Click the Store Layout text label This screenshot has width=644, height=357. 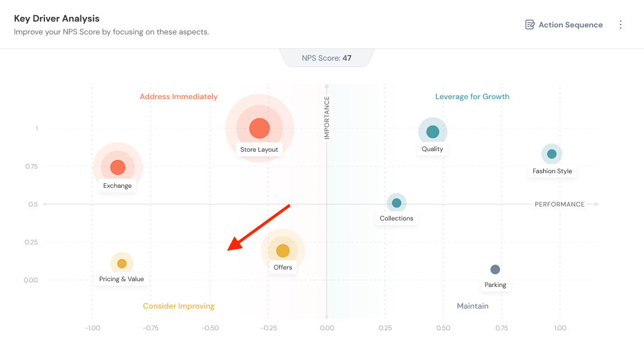[x=260, y=149]
